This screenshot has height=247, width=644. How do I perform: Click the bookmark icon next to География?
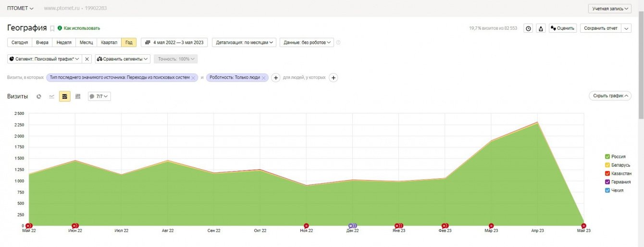[x=52, y=28]
